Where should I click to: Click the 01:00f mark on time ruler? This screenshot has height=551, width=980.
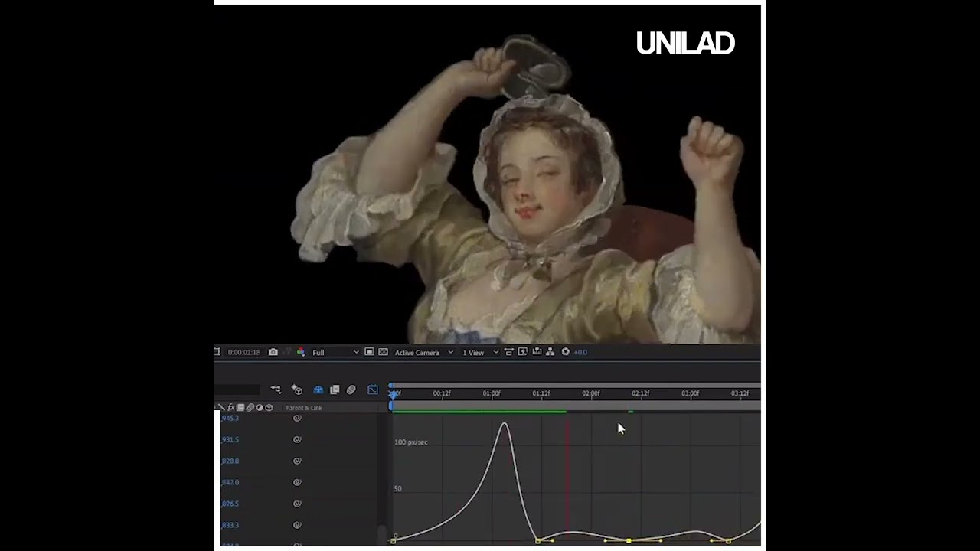(x=492, y=393)
